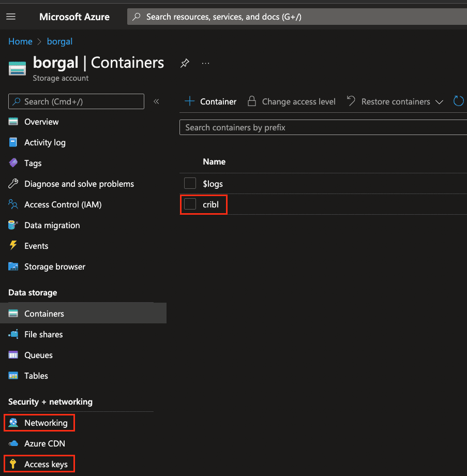This screenshot has width=467, height=476.
Task: Open Networking under Security + networking
Action: (x=46, y=423)
